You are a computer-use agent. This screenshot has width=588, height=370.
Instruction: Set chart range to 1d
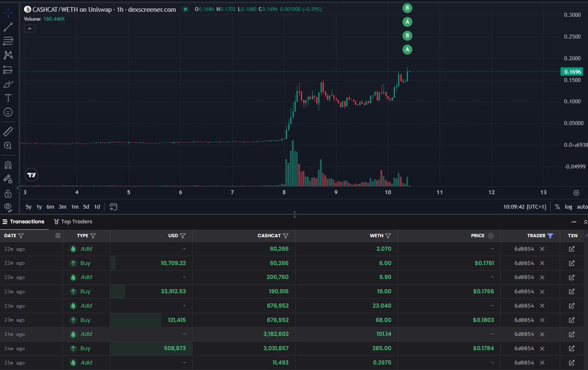coord(97,207)
